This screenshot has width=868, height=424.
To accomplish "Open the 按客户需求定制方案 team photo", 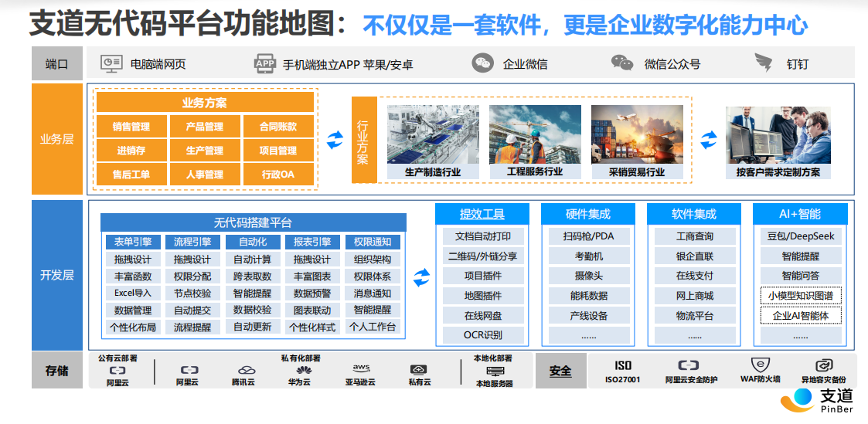I will click(x=778, y=135).
